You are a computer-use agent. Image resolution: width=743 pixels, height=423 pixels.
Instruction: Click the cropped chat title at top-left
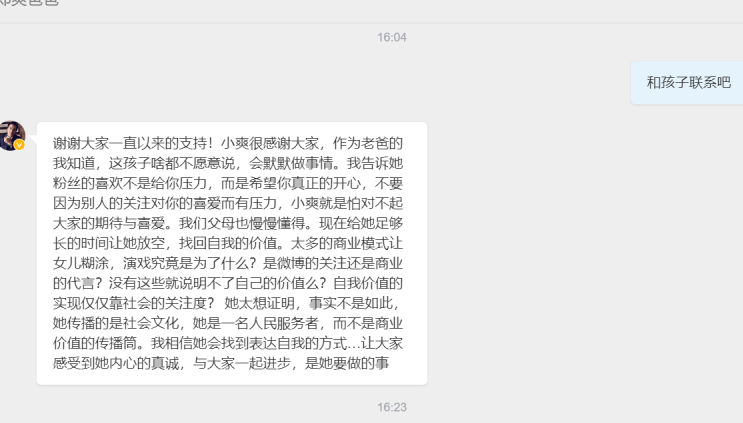[29, 2]
